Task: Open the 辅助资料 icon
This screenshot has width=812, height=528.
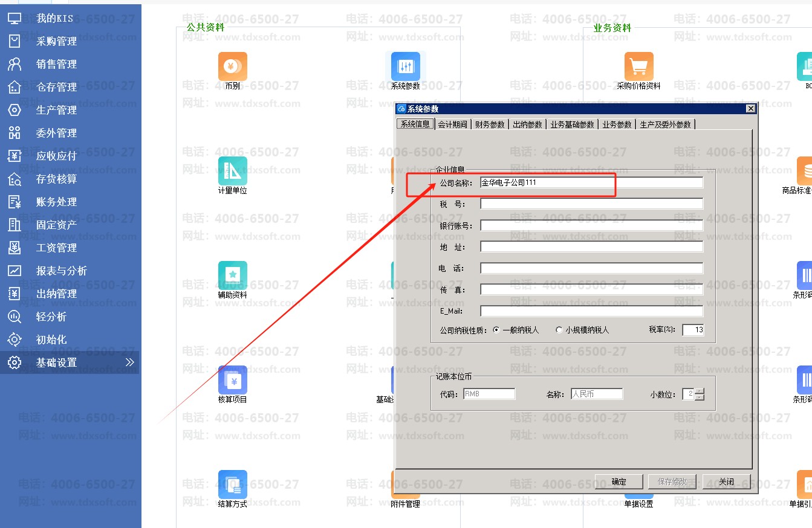Action: pyautogui.click(x=233, y=275)
